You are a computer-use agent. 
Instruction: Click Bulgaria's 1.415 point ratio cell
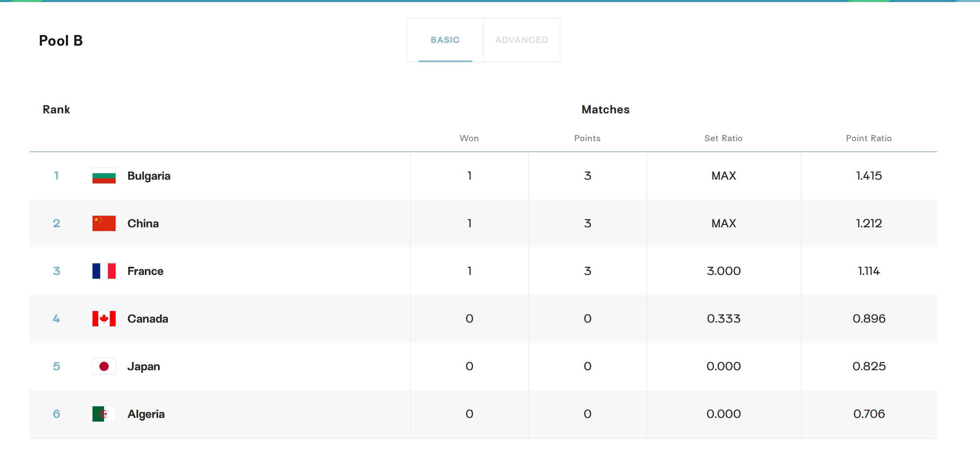tap(868, 176)
